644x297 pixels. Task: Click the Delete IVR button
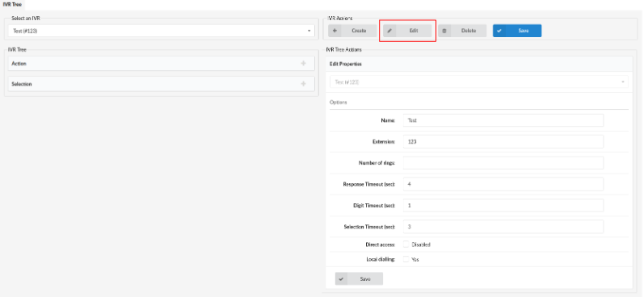point(462,31)
